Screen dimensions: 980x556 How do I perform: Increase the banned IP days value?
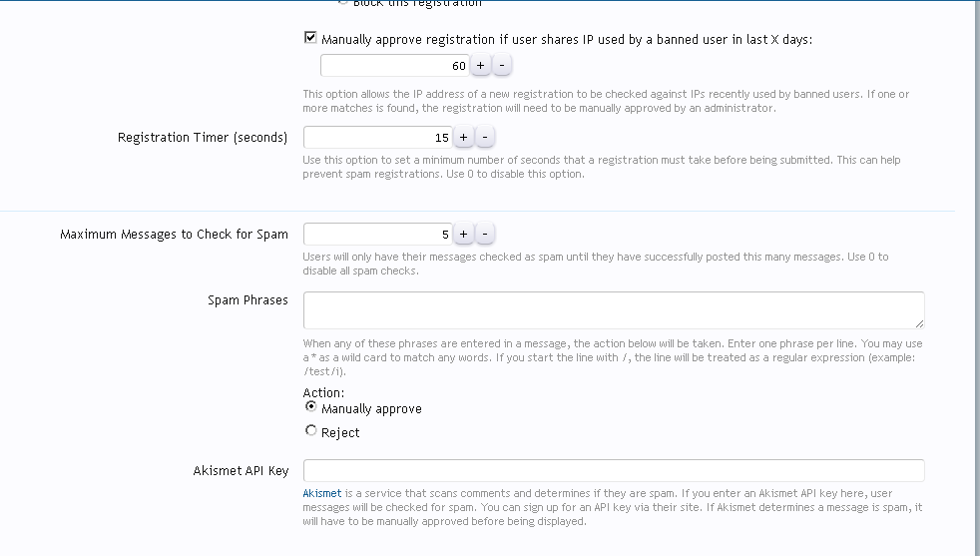pyautogui.click(x=480, y=66)
